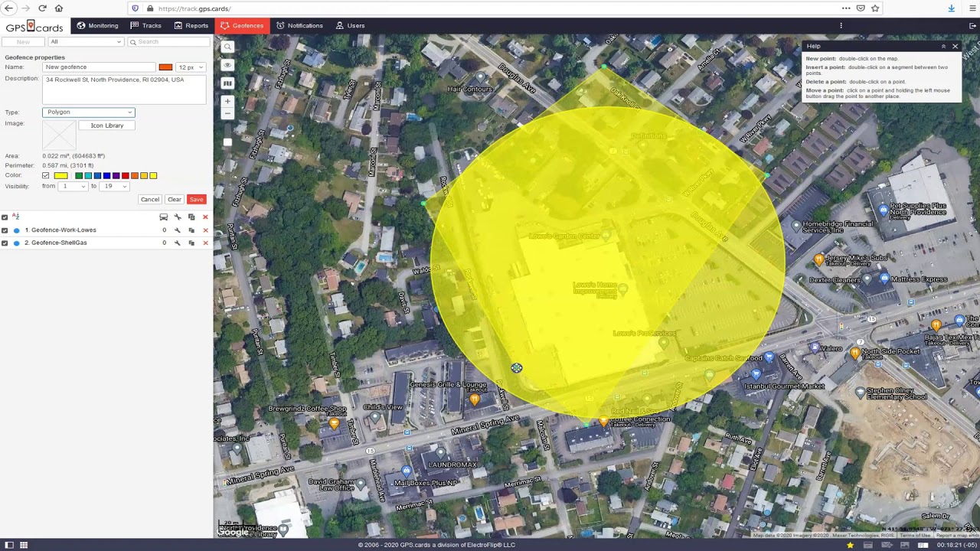Go to browser home icon
980x551 pixels.
pos(59,8)
